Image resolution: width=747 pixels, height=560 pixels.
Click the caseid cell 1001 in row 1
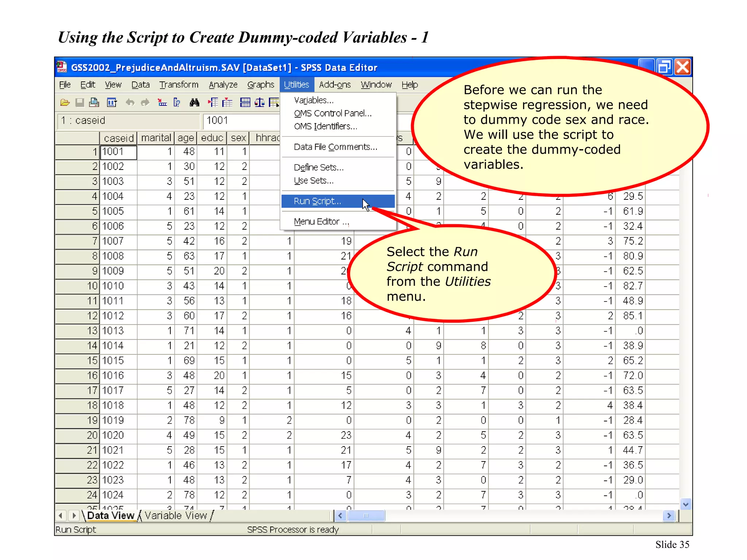tap(119, 152)
